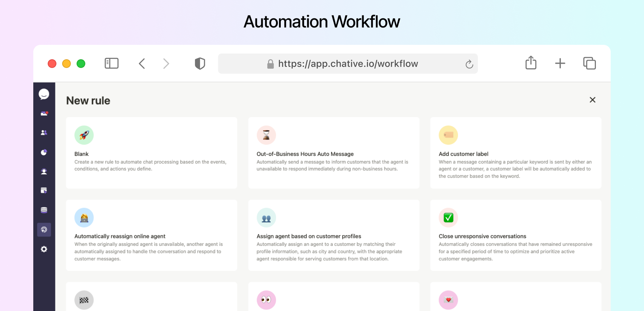Click the description about closing unresponsive conversations

click(x=516, y=251)
